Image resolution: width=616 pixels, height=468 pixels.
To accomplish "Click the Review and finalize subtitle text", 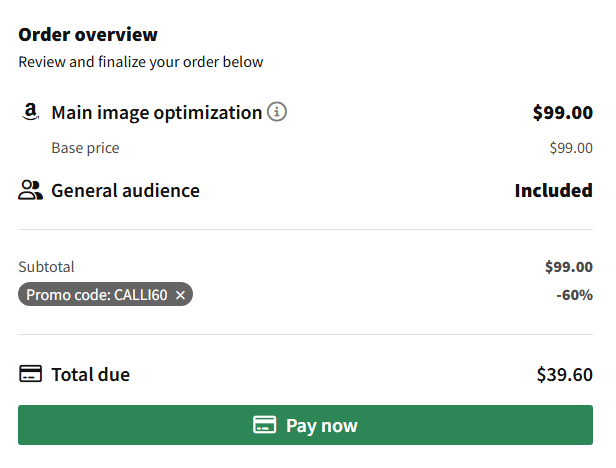I will coord(141,62).
